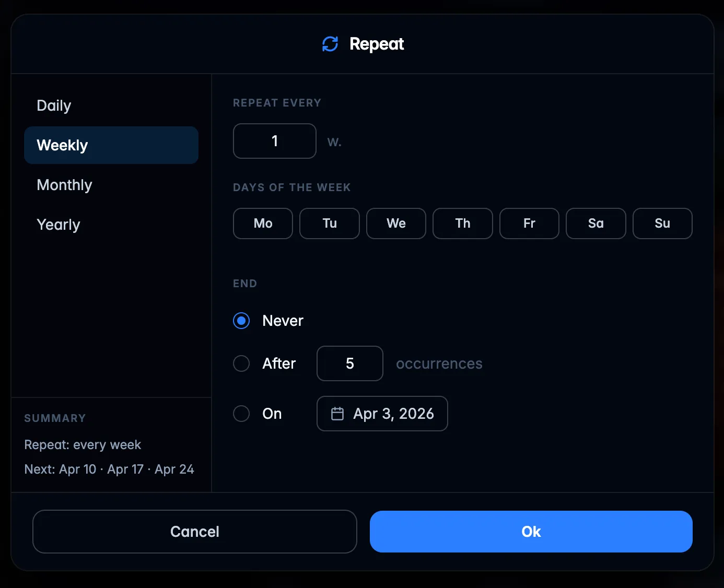The image size is (724, 588).
Task: Select Friday as a repeat day
Action: click(529, 224)
